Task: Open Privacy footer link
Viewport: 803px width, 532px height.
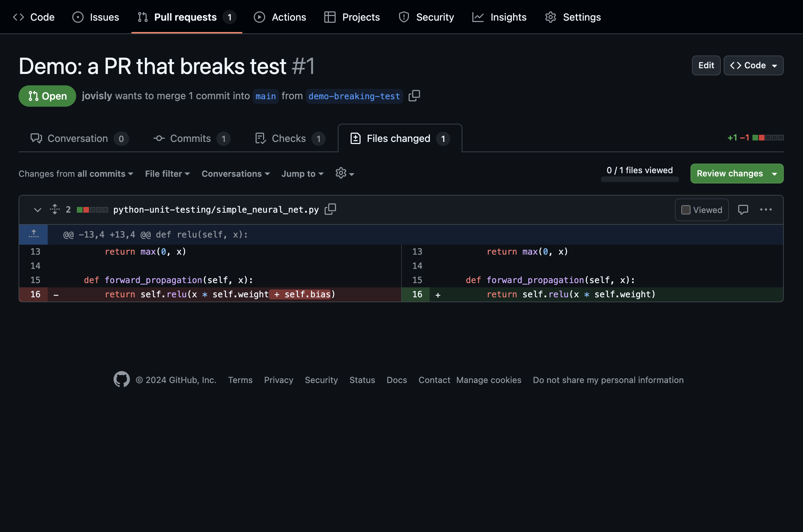Action: coord(279,380)
